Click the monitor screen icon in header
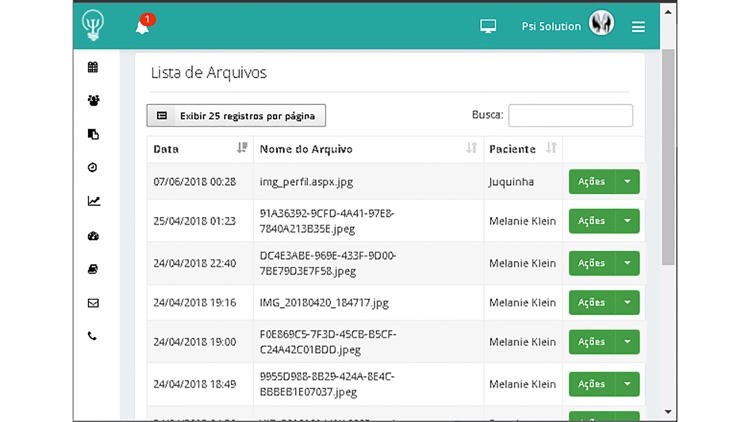The image size is (750, 422). tap(488, 26)
